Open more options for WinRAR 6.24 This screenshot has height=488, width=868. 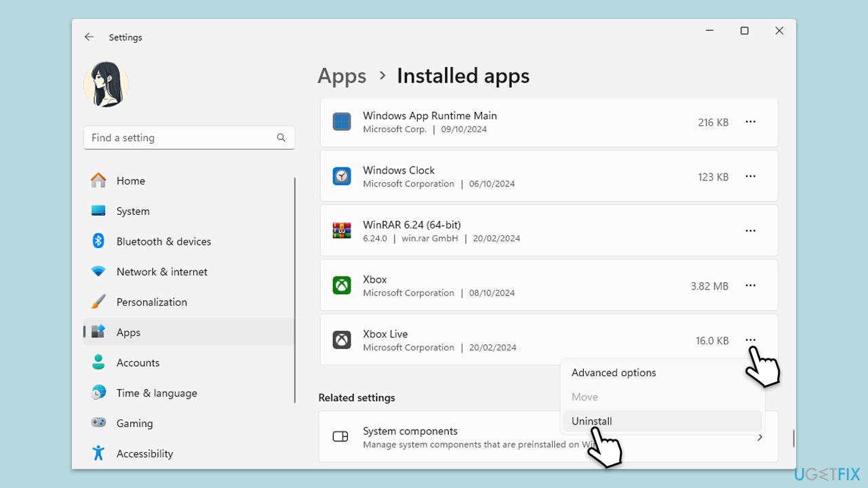point(751,231)
